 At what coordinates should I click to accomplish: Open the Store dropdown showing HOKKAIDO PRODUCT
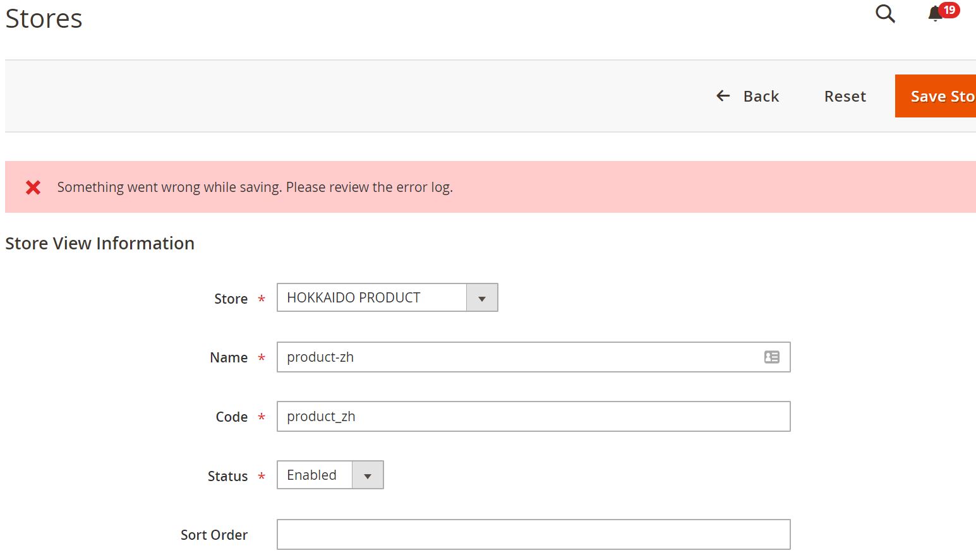[373, 297]
